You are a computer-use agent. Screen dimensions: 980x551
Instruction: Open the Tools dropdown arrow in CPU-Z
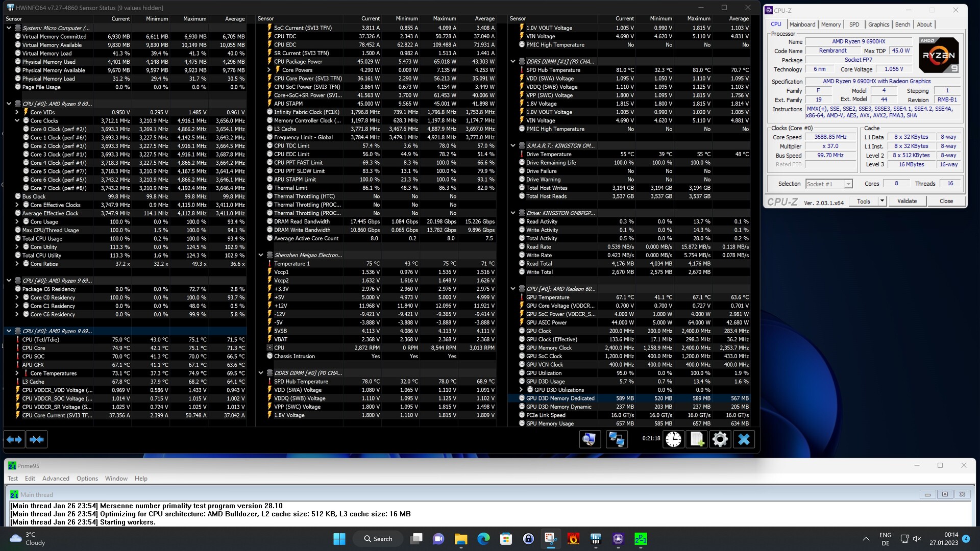[x=881, y=201]
